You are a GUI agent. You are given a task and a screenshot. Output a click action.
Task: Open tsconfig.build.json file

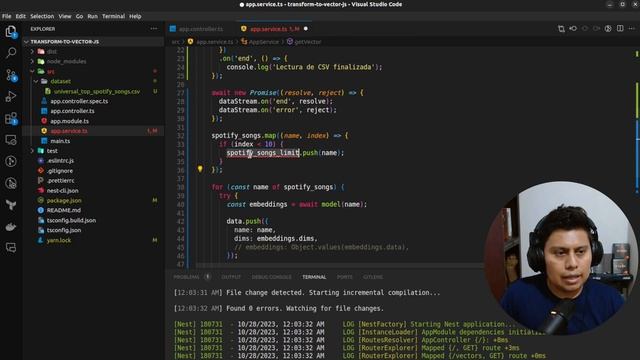click(71, 220)
